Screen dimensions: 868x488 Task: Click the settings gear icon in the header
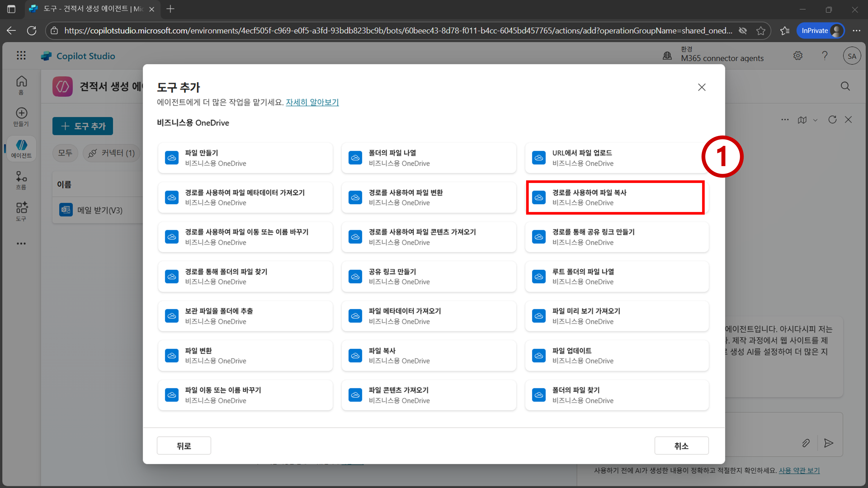(x=797, y=56)
